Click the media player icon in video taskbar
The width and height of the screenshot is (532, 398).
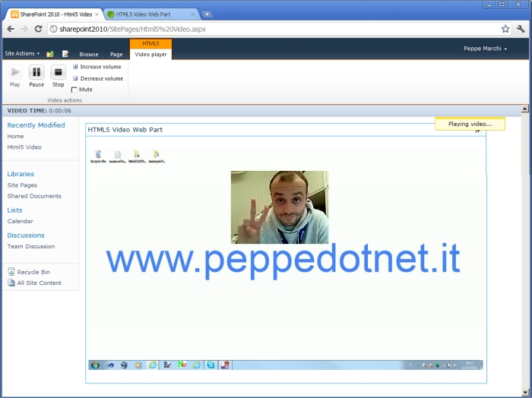[138, 365]
